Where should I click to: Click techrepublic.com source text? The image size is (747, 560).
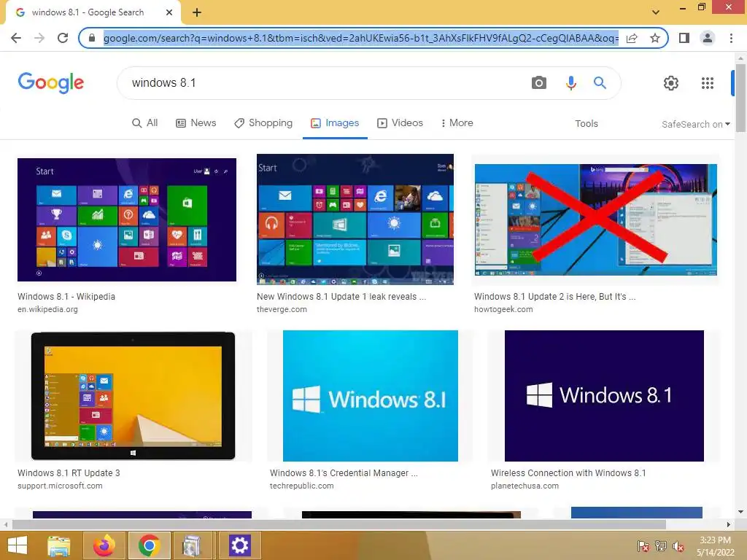(x=301, y=486)
